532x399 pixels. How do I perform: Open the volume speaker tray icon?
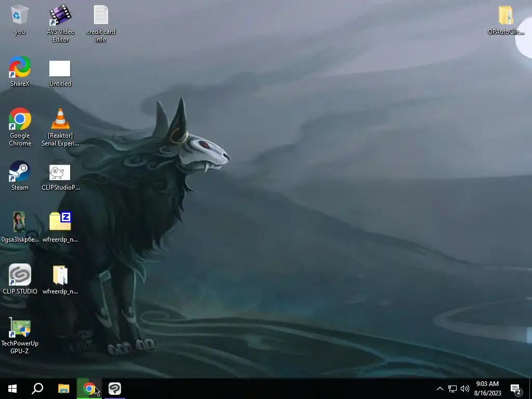coord(465,389)
